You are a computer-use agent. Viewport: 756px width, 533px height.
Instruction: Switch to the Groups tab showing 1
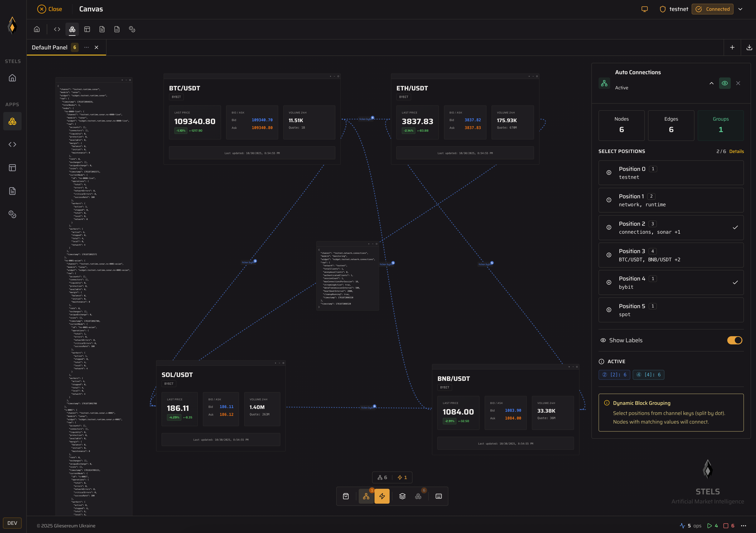(x=720, y=125)
